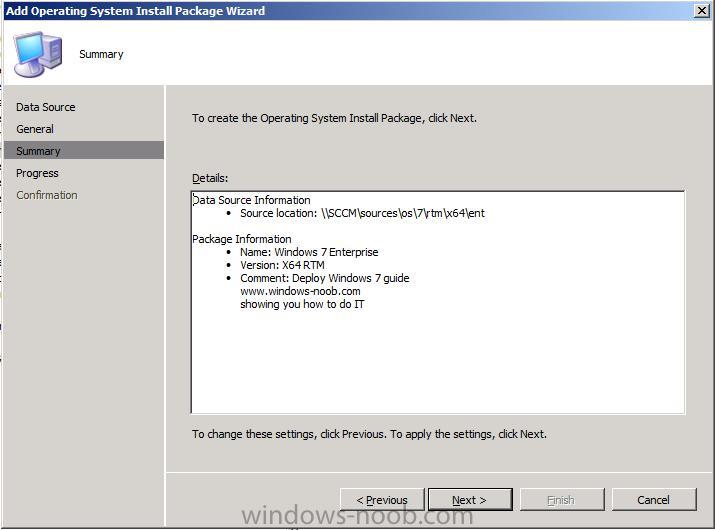715x530 pixels.
Task: Click the 'Source location' line in Details
Action: tap(362, 213)
